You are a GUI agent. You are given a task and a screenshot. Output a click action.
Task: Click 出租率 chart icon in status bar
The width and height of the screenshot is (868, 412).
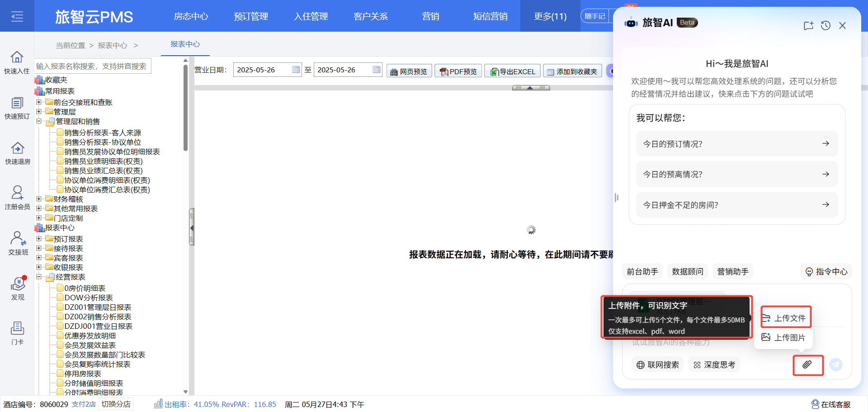coord(158,404)
